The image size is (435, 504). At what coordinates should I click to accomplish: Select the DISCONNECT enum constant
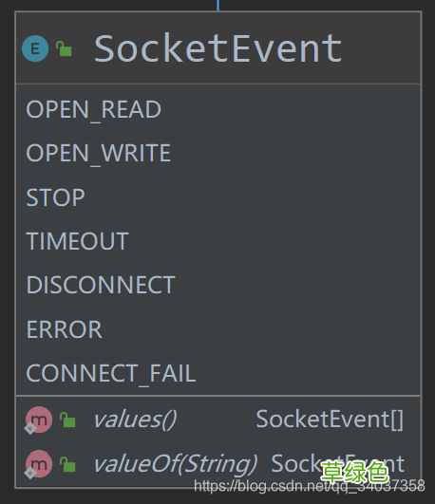click(101, 285)
